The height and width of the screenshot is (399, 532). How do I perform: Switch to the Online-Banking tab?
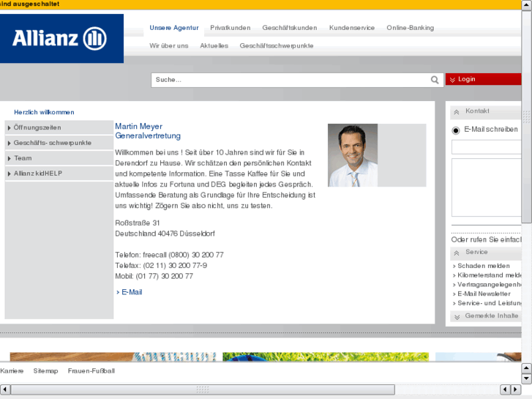pyautogui.click(x=410, y=28)
